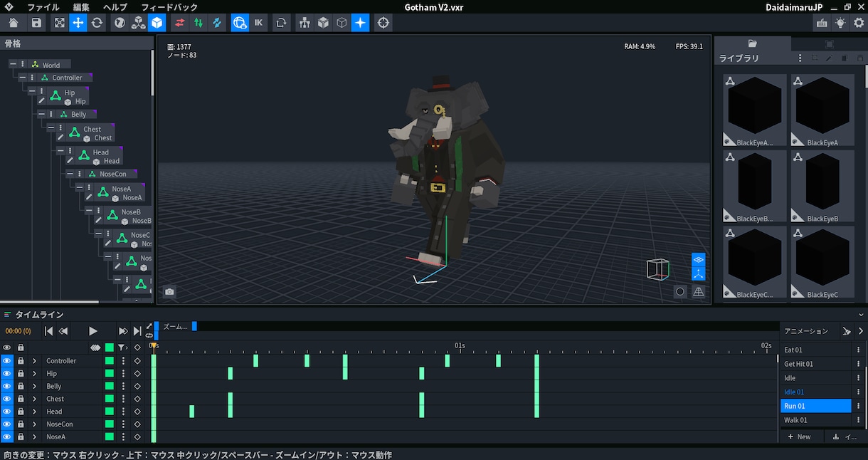
Task: Expand the Head track in the timeline
Action: coord(34,412)
